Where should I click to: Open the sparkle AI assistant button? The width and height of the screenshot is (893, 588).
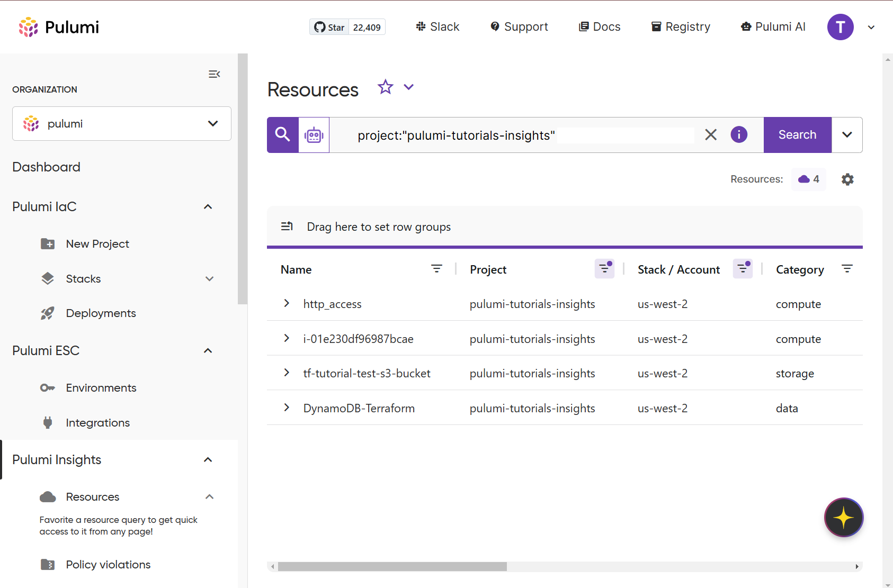(x=843, y=518)
